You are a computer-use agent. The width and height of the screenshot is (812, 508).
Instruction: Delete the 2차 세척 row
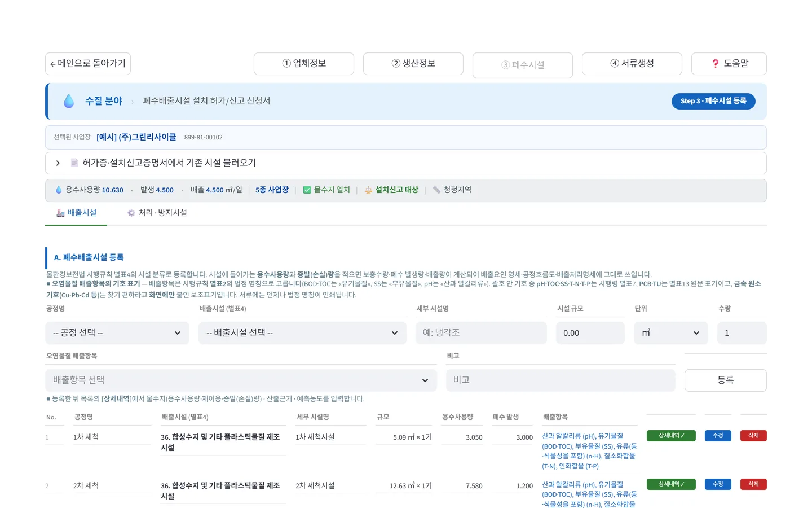click(753, 484)
